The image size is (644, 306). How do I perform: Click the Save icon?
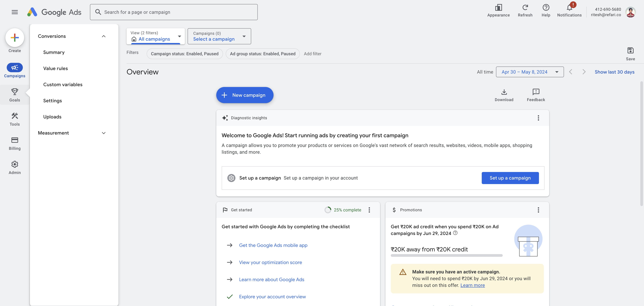click(630, 54)
